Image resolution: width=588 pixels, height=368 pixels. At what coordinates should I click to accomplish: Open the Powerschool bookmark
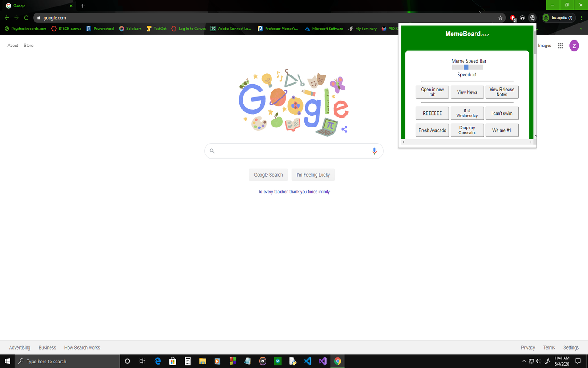pos(100,29)
